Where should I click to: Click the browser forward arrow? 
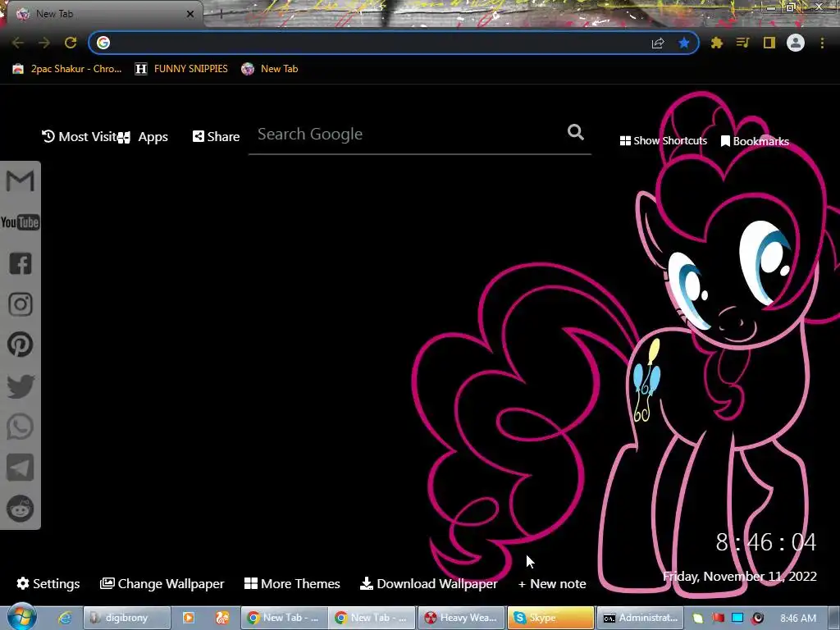pyautogui.click(x=44, y=43)
